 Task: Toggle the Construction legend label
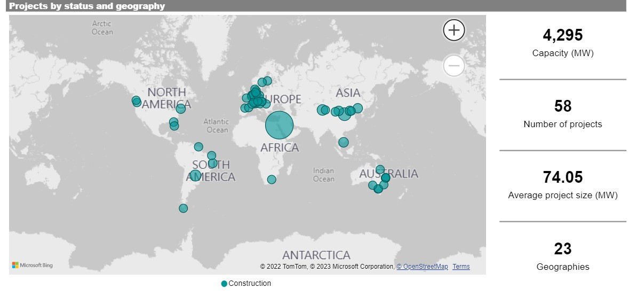coord(250,284)
